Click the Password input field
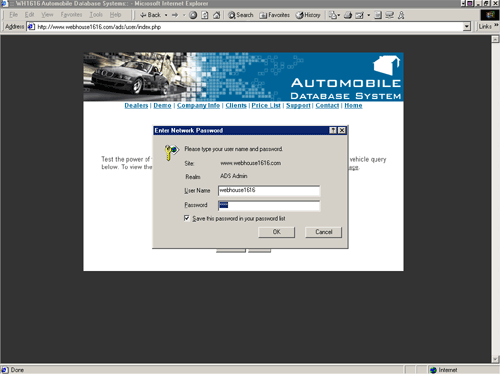The height and width of the screenshot is (374, 500). pyautogui.click(x=269, y=205)
